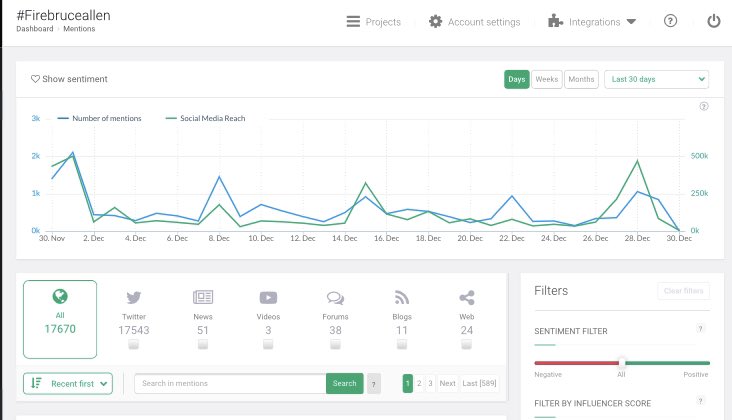The height and width of the screenshot is (420, 732).
Task: Open the Account settings gear icon
Action: click(435, 21)
